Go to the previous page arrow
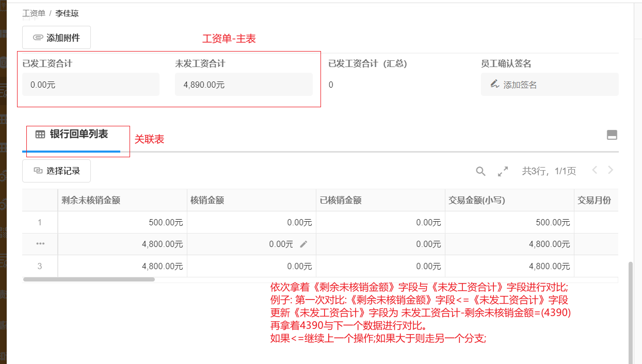This screenshot has width=642, height=364. click(x=595, y=170)
